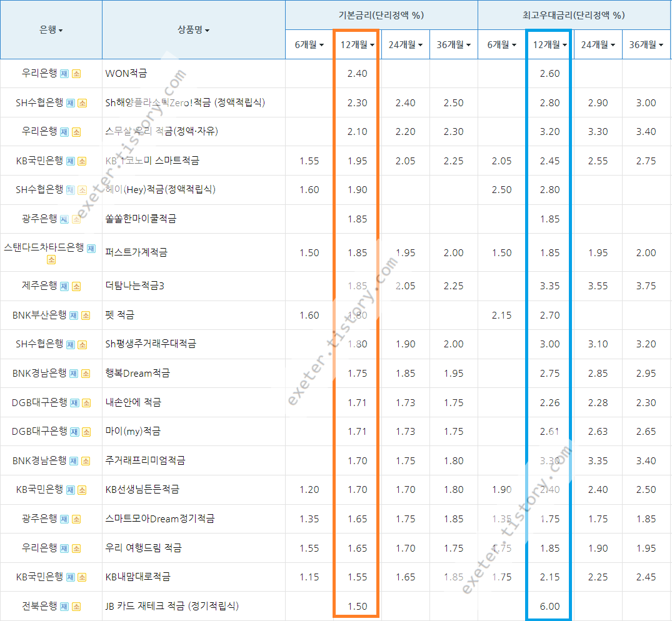
Task: Click 재 badge in 주거래프리미엄적금 row
Action: 74,461
